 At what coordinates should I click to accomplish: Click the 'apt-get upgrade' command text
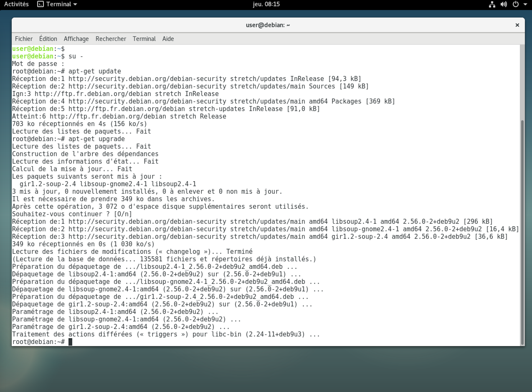97,139
